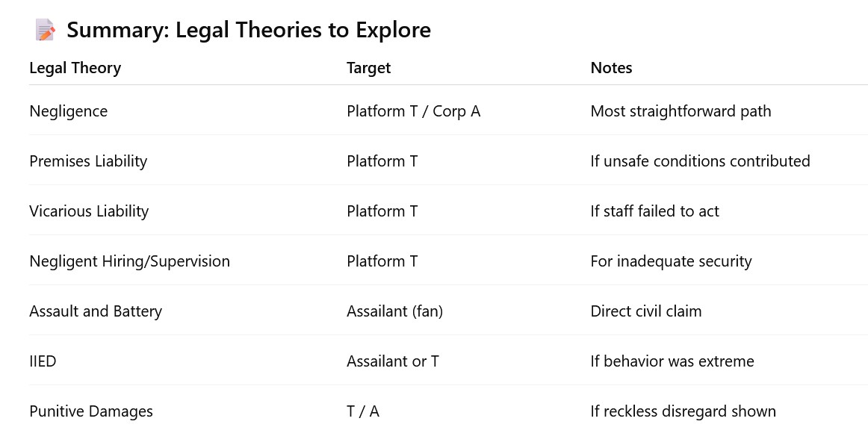This screenshot has height=439, width=868.
Task: Click the IIED row label
Action: pyautogui.click(x=43, y=361)
